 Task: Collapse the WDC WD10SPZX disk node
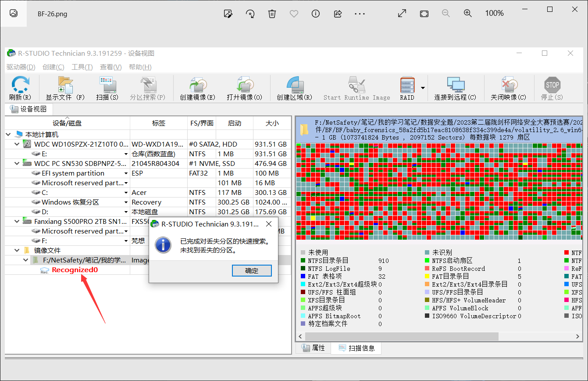17,144
